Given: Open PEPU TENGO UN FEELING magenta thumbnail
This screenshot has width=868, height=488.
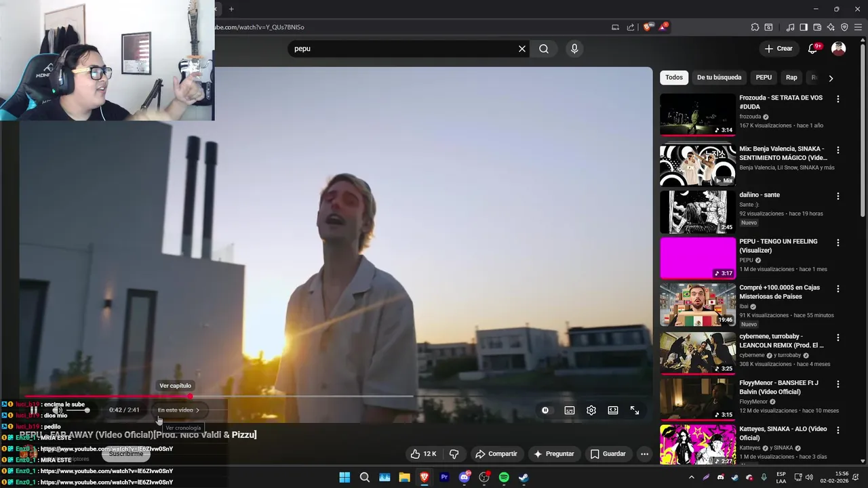Looking at the screenshot, I should click(698, 258).
